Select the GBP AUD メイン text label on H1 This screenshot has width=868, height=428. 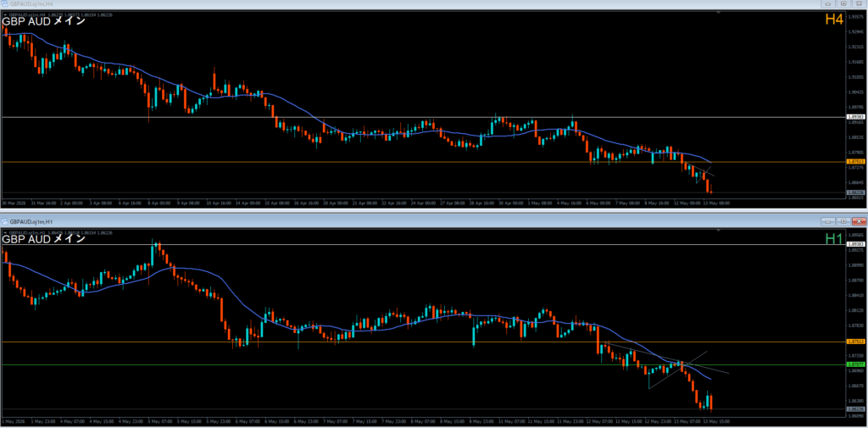click(x=44, y=239)
